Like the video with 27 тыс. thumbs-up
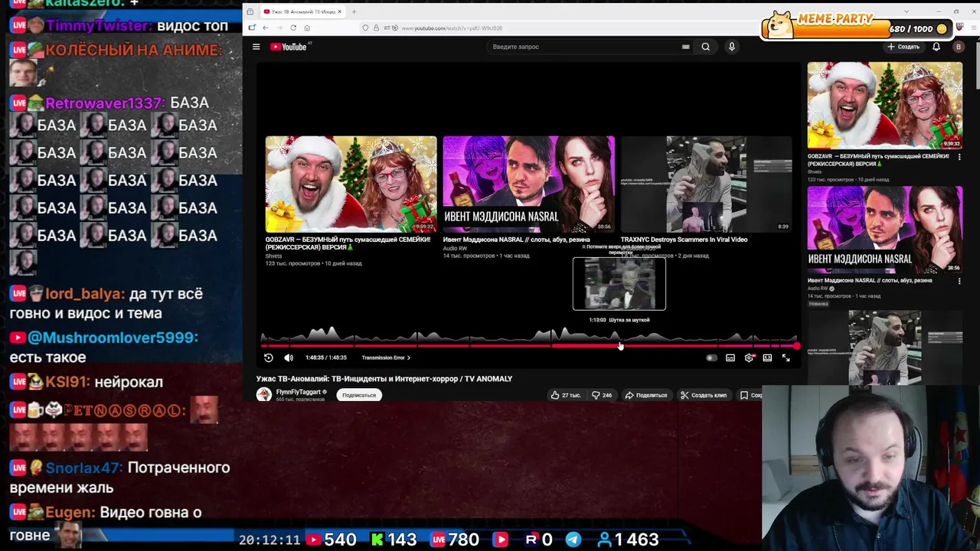This screenshot has width=980, height=551. [565, 395]
